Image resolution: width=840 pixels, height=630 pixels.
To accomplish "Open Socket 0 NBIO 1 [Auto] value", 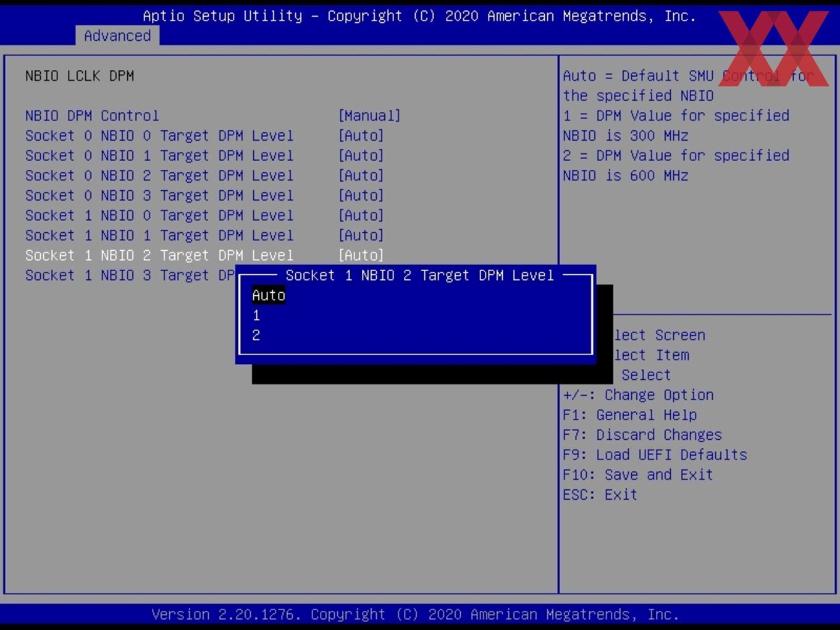I will pos(361,156).
